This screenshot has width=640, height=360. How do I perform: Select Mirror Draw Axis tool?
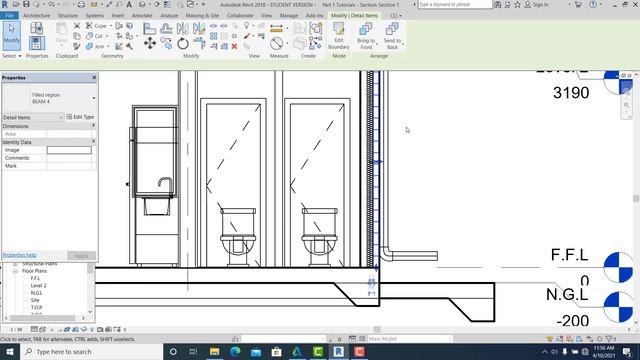[199, 28]
